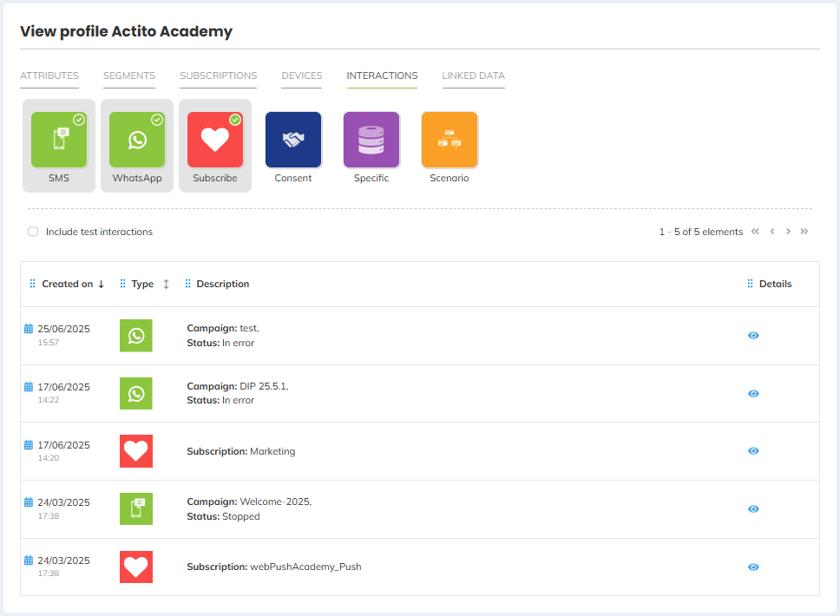This screenshot has height=616, width=840.
Task: Toggle the WhatsApp interaction filter tile
Action: coord(137,146)
